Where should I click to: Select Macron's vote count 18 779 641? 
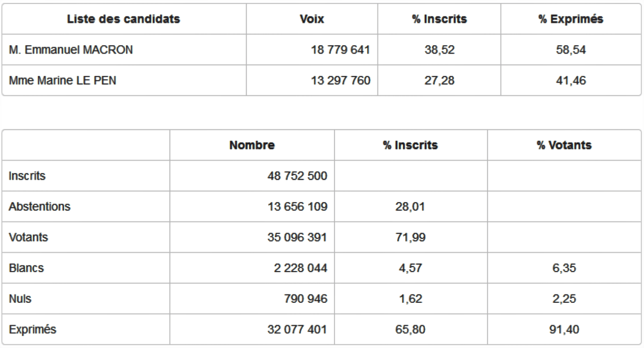point(340,50)
